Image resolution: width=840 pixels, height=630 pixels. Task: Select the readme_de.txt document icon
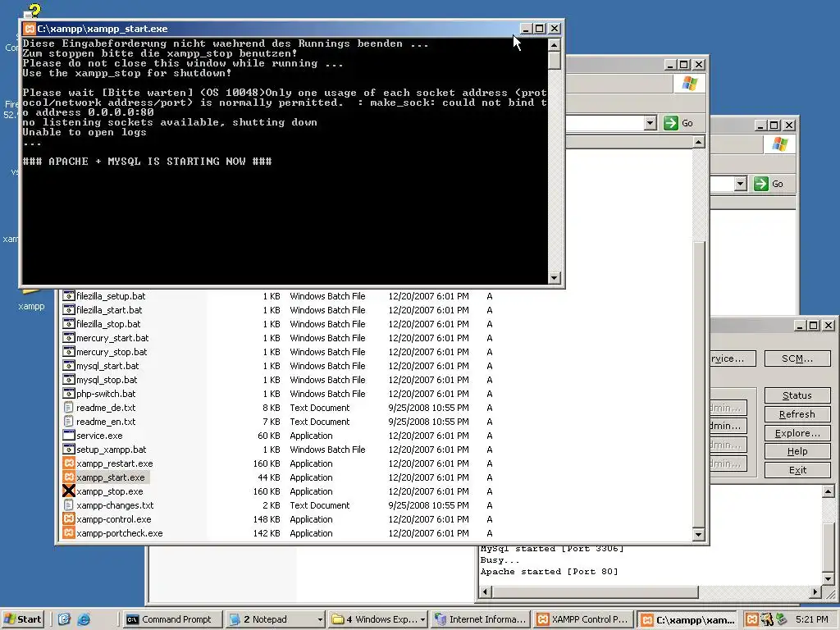tap(69, 407)
